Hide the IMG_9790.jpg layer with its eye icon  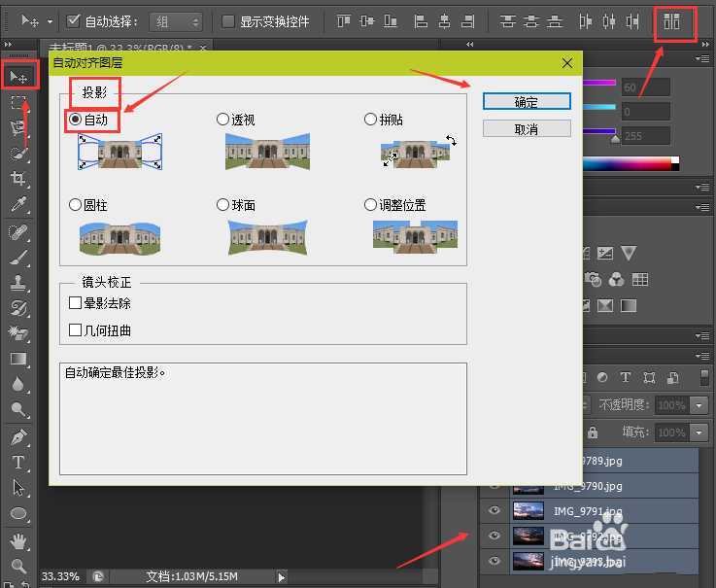tap(495, 486)
